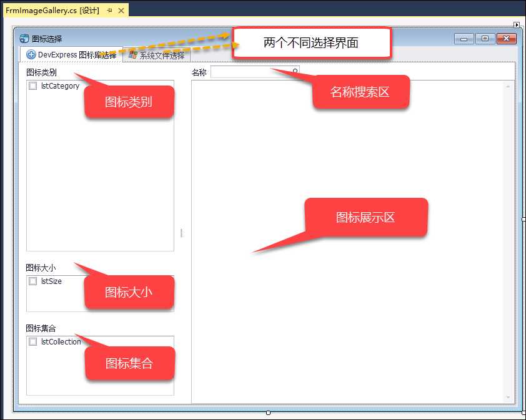Maximize the 图标选择 form window
Screen dimensions: 526x420
(485, 39)
